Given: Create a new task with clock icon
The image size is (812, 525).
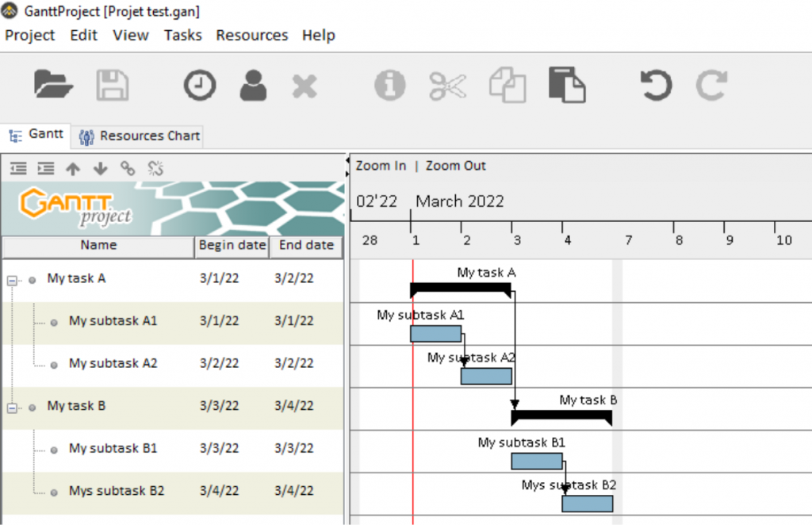Looking at the screenshot, I should point(199,85).
